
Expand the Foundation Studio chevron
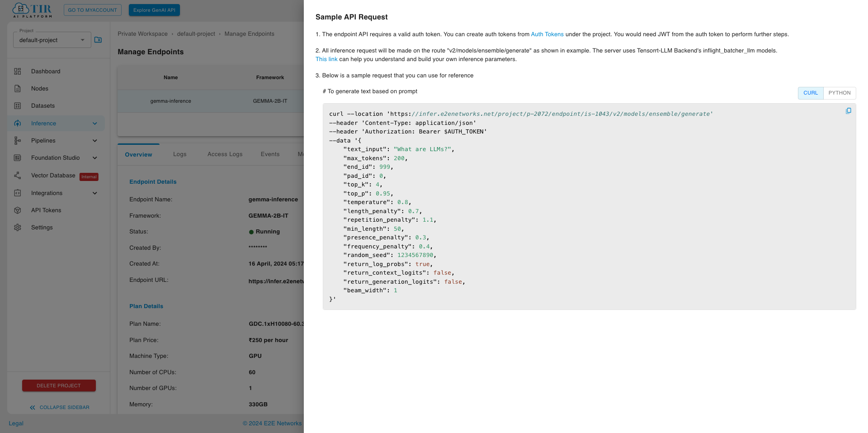coord(95,158)
